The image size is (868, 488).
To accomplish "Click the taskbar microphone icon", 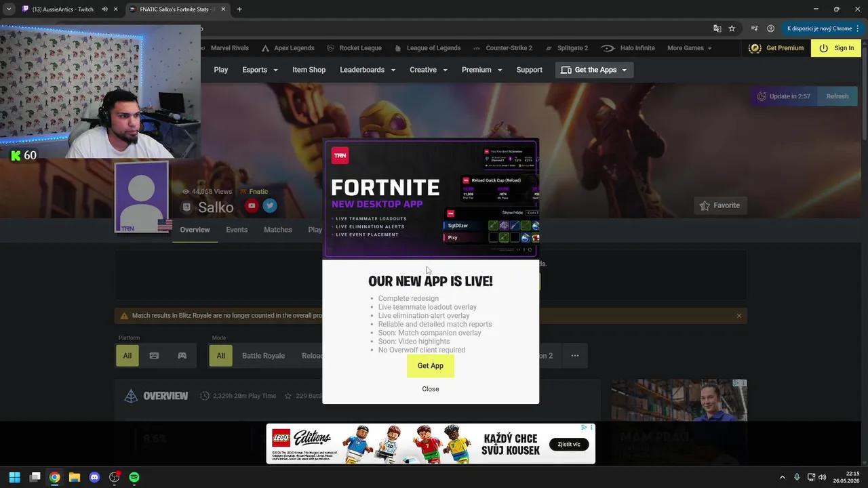I will tap(797, 477).
